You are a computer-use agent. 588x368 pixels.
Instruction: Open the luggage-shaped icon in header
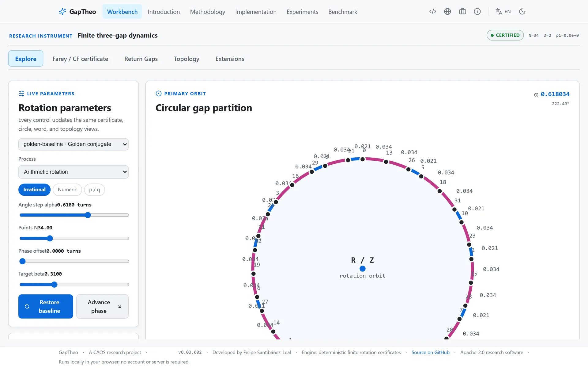pyautogui.click(x=462, y=12)
